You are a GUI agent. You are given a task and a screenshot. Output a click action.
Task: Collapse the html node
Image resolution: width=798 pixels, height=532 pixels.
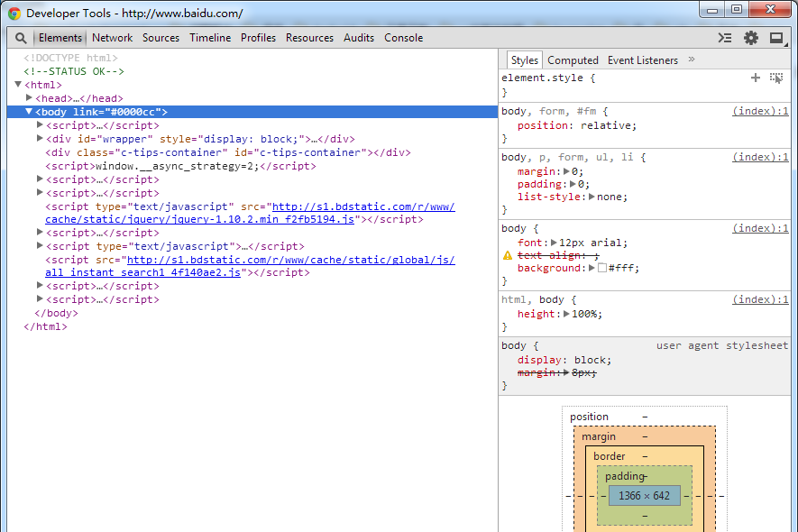pos(18,85)
